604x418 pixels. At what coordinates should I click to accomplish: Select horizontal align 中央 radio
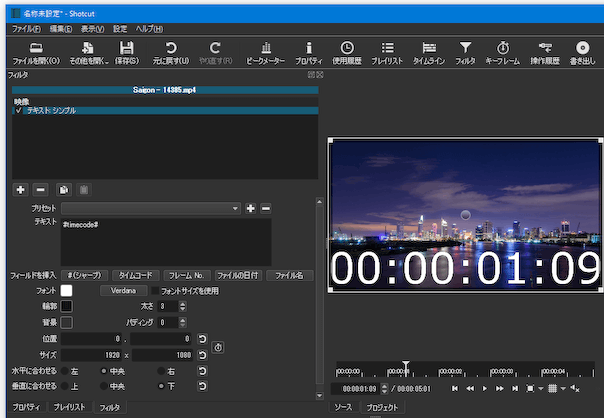(x=104, y=371)
